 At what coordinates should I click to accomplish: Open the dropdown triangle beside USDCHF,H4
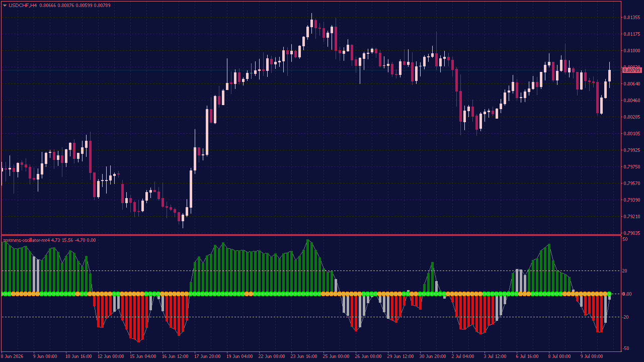pos(5,5)
